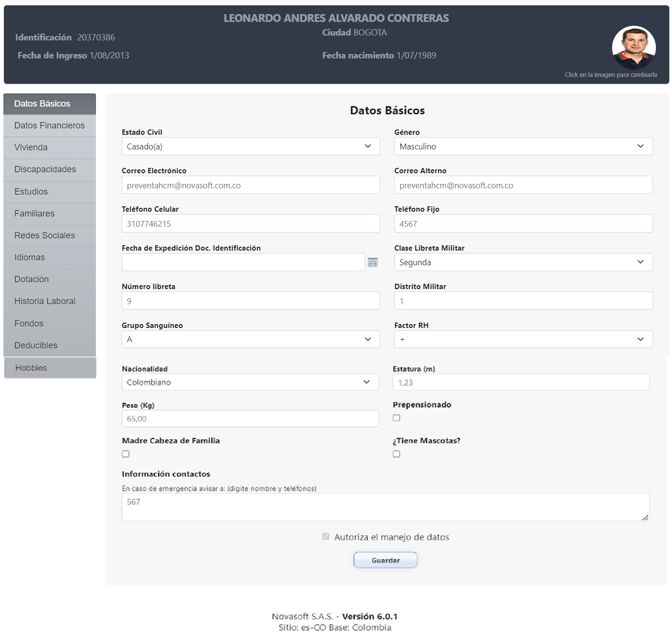The image size is (672, 638).
Task: Toggle Autoriza el manejo de datos
Action: pos(326,536)
